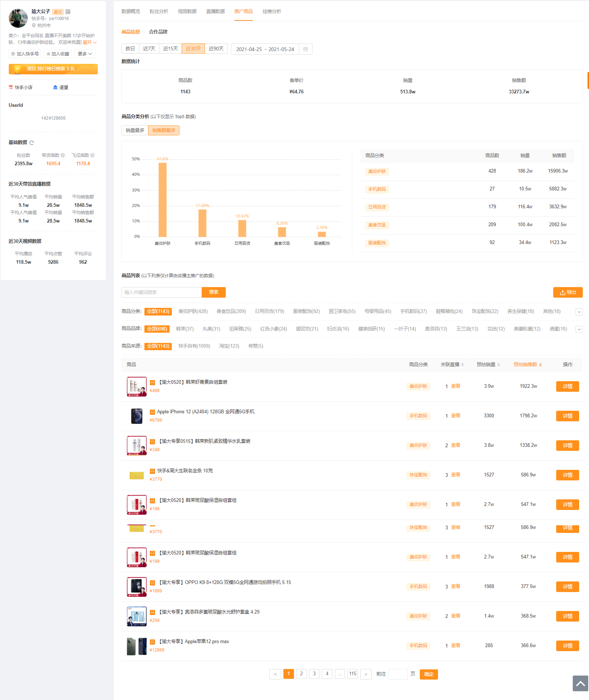Open the 视频数据 tab
Viewport: 589px width, 700px height.
point(187,12)
